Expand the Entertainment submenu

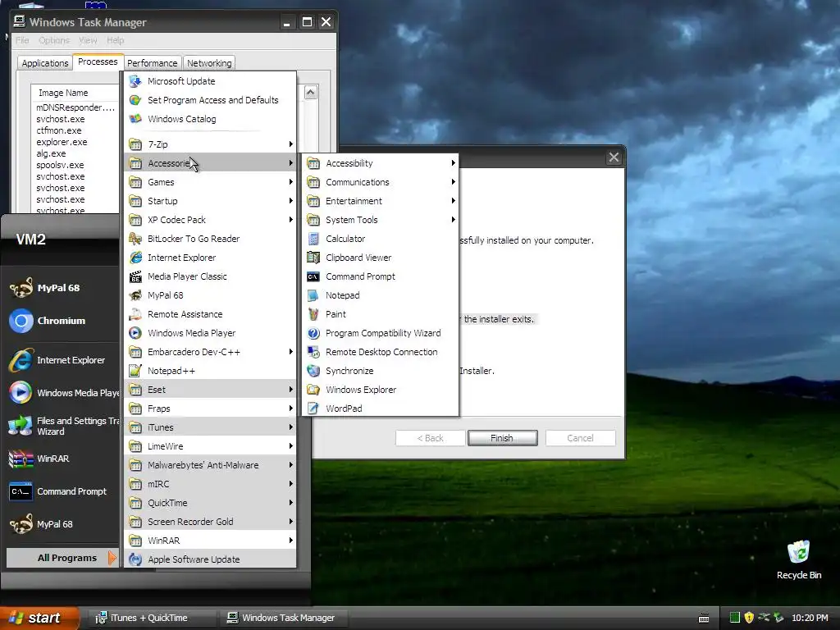pos(380,201)
